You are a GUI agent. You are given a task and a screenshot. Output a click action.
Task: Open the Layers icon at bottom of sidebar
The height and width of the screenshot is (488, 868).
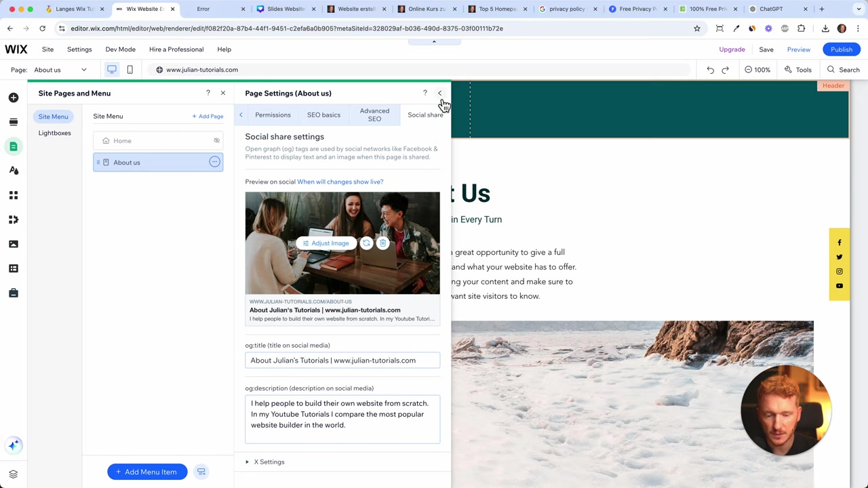14,474
